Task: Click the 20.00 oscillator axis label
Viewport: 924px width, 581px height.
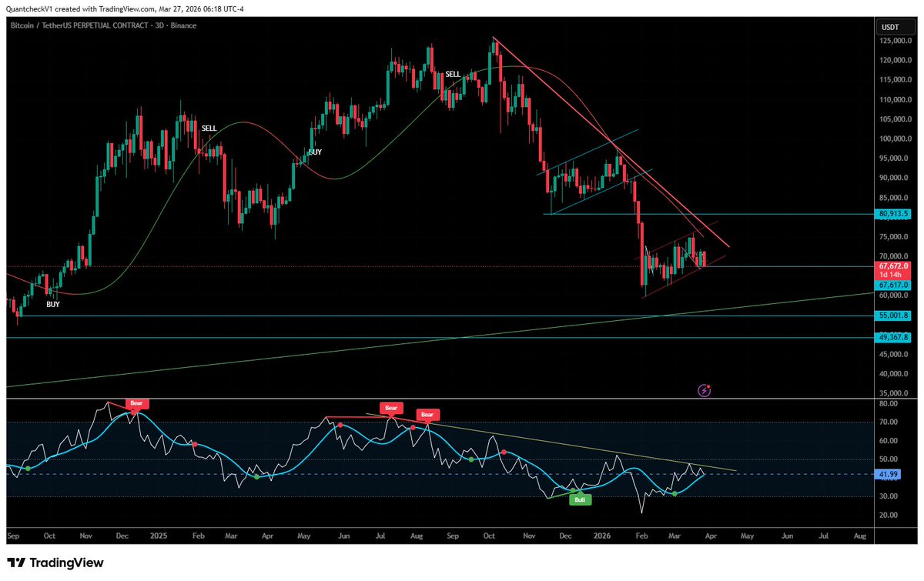Action: (890, 515)
